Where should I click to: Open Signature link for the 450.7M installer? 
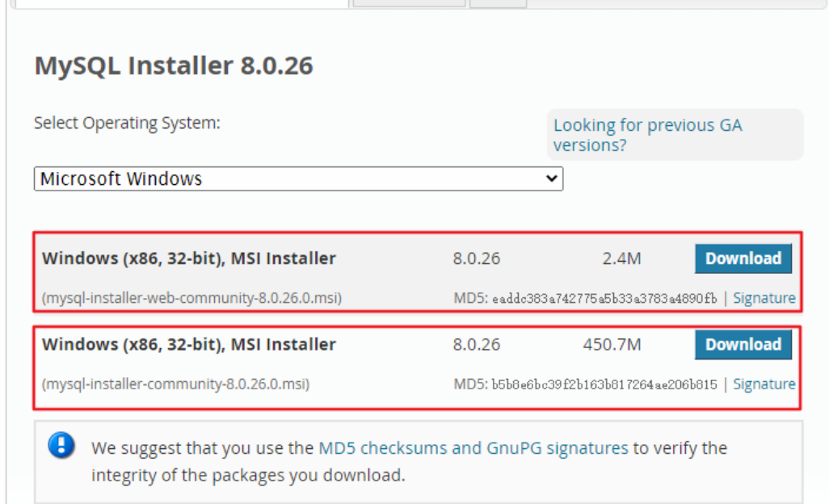764,384
